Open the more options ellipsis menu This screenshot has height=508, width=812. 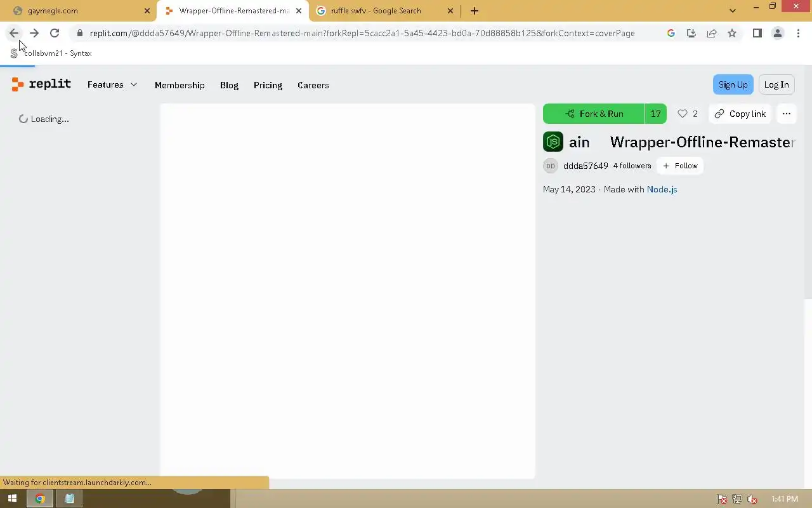[x=787, y=114]
